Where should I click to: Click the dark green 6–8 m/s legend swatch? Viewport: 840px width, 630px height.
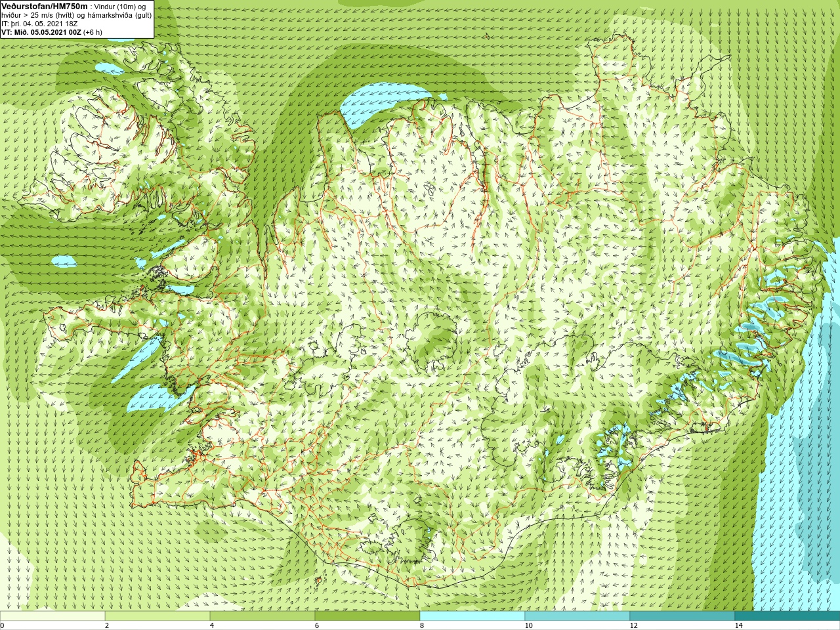[367, 616]
